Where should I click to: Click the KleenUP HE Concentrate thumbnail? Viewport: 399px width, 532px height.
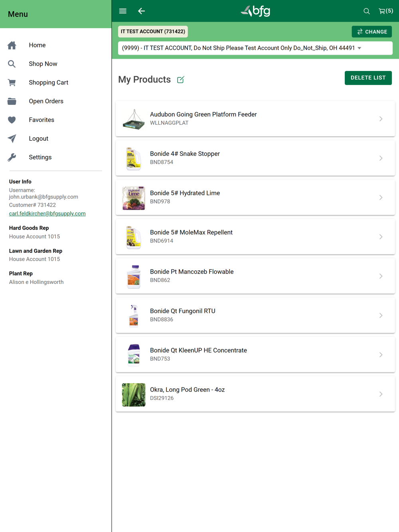click(x=134, y=355)
